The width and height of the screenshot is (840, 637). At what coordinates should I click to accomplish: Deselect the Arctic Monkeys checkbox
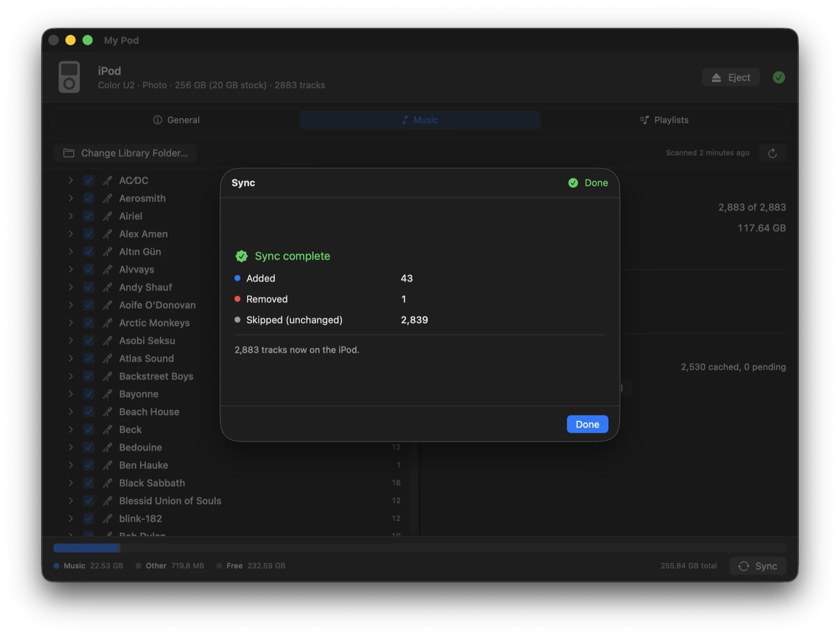(89, 323)
